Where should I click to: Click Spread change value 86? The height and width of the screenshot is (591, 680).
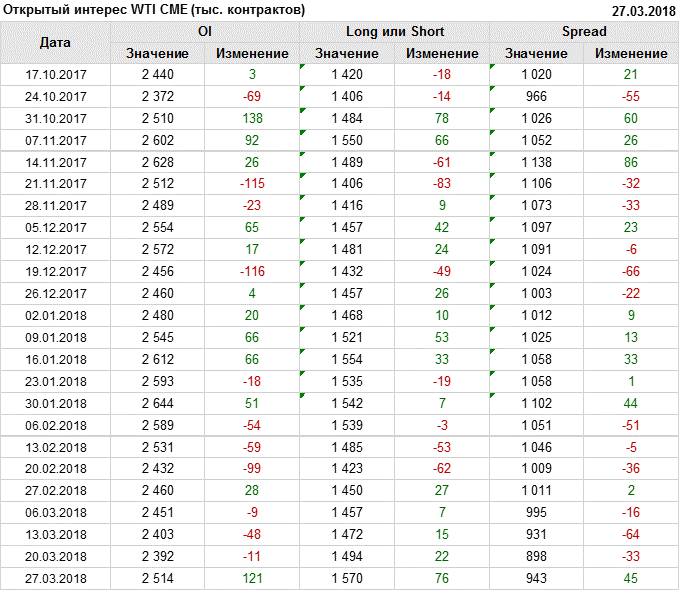point(631,162)
